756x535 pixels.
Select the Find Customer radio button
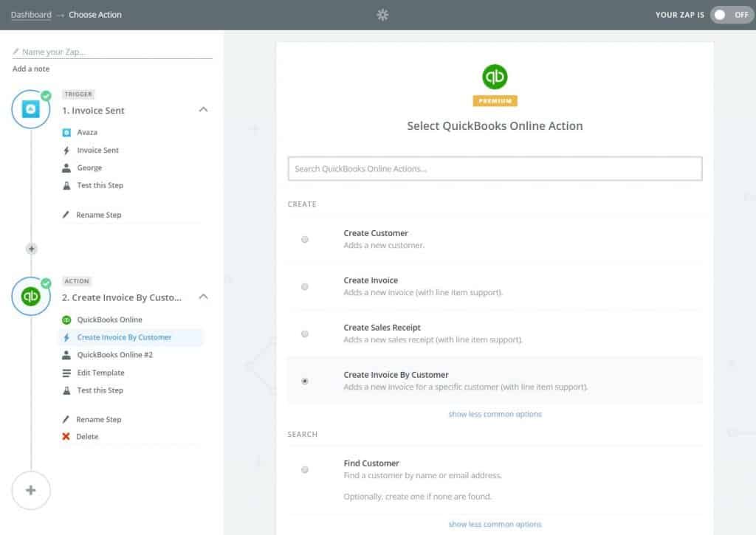[304, 469]
